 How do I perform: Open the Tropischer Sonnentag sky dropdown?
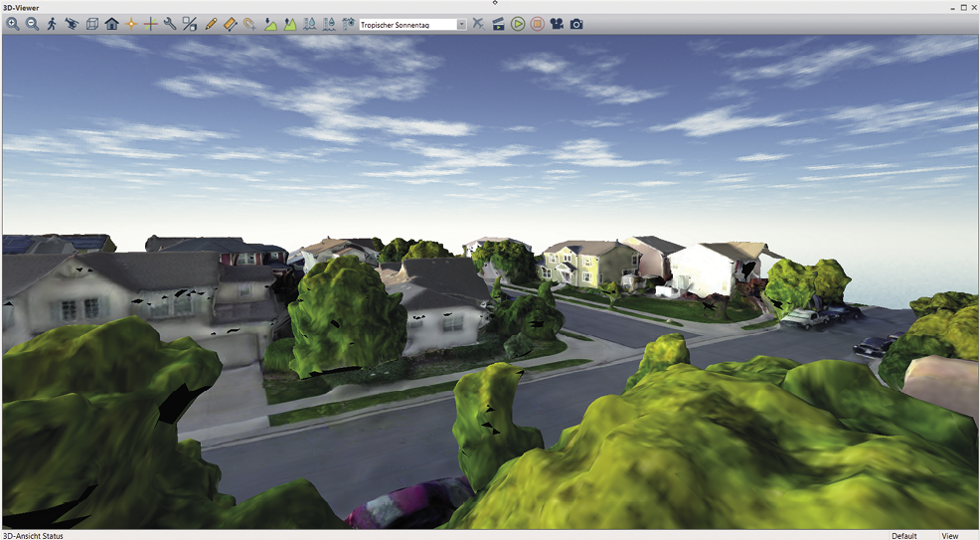click(462, 25)
